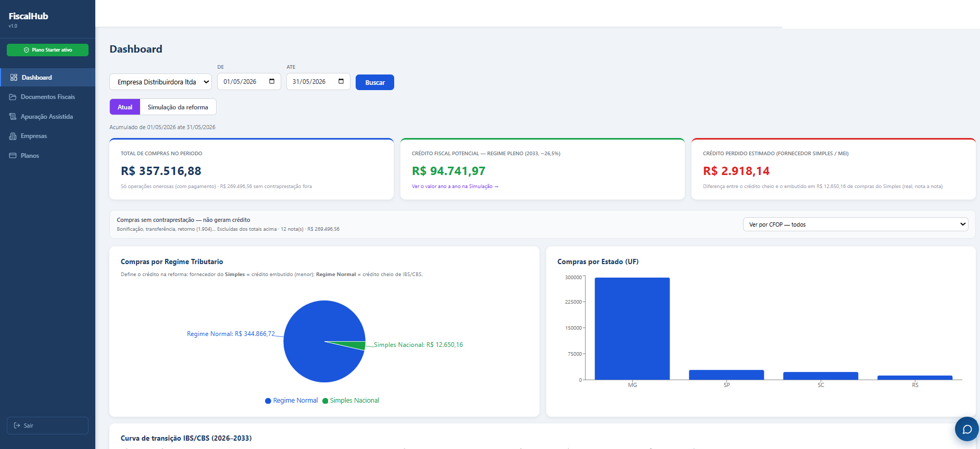Toggle Simples Nacional legend green dot

click(x=325, y=401)
